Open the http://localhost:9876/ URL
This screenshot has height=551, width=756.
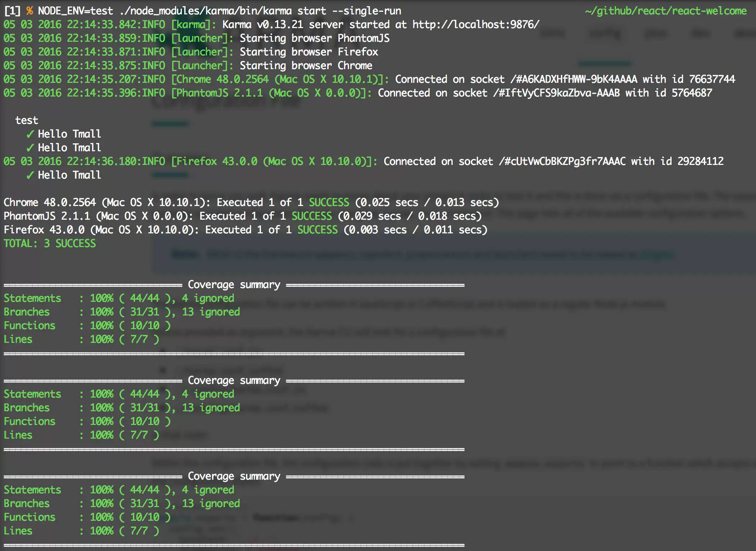point(476,24)
